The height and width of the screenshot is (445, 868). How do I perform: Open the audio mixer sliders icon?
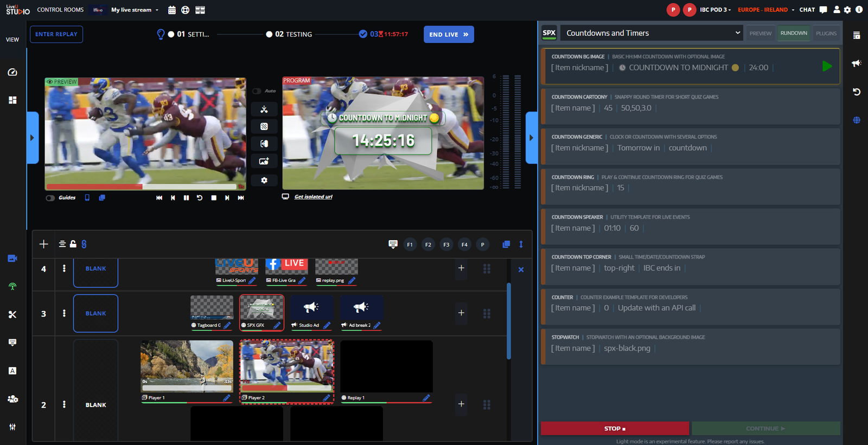(x=12, y=427)
